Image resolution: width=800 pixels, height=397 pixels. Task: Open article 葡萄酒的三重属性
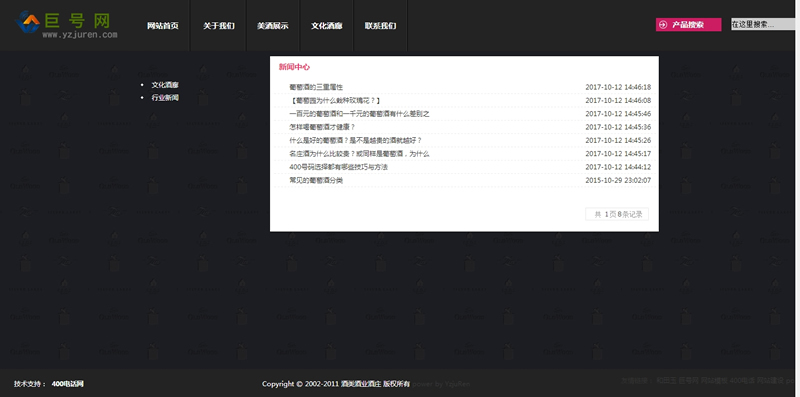(316, 87)
